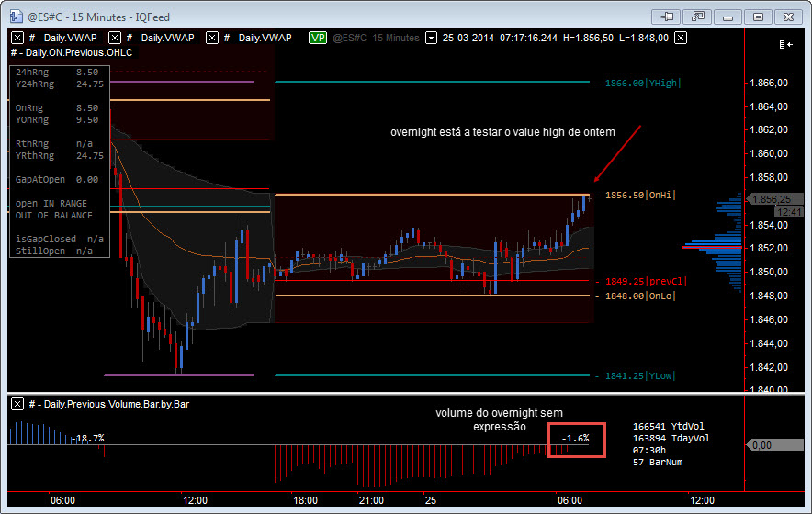The height and width of the screenshot is (514, 812).
Task: Click the YRthRng 24.75 row
Action: pos(60,155)
